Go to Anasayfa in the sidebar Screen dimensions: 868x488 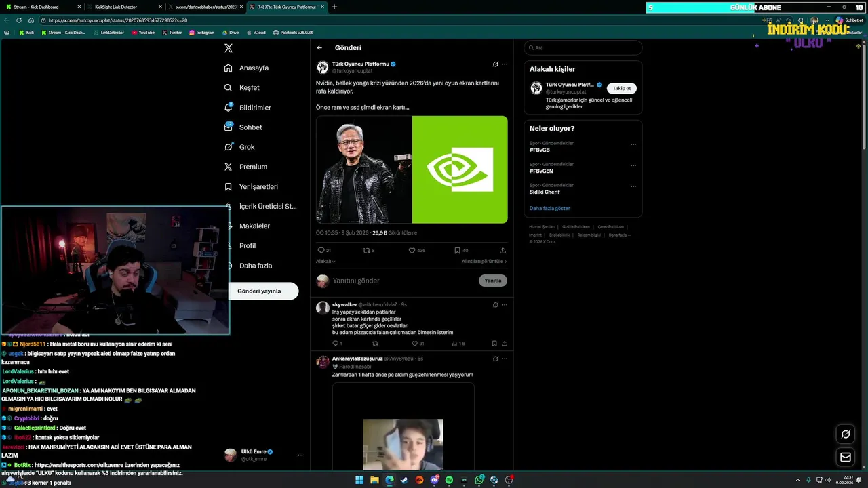[247, 68]
